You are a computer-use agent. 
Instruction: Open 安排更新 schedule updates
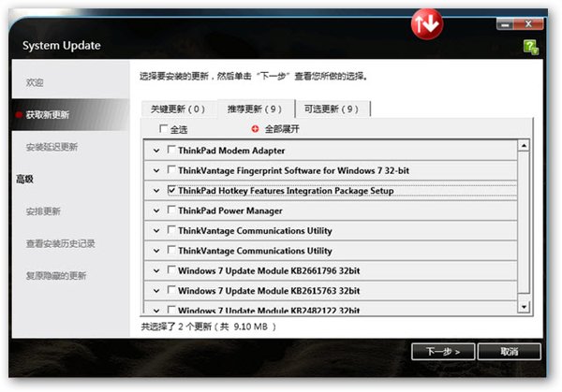[43, 211]
